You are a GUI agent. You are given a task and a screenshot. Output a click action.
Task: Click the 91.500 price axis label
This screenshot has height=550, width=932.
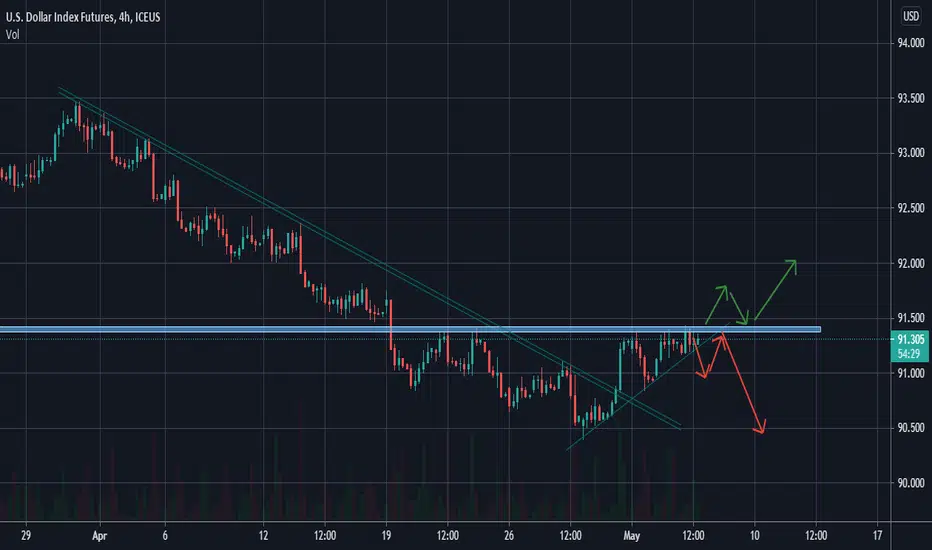[x=911, y=318]
